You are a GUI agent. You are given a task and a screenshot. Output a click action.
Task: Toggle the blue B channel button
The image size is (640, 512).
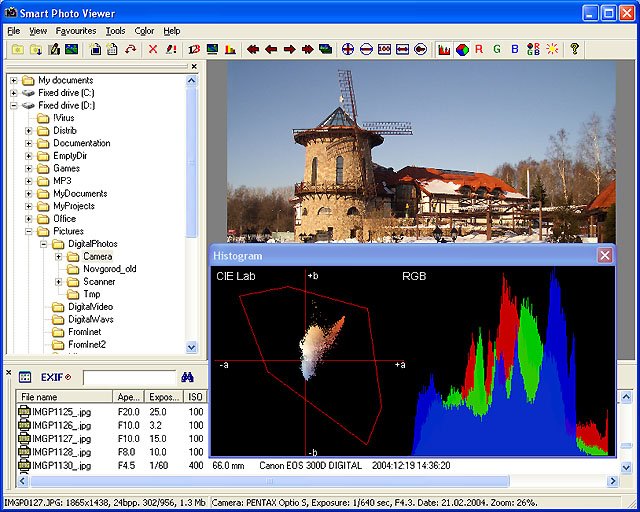click(515, 49)
